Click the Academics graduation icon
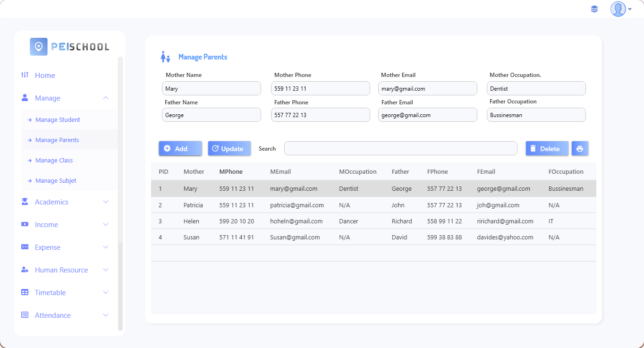The image size is (644, 348). 25,202
